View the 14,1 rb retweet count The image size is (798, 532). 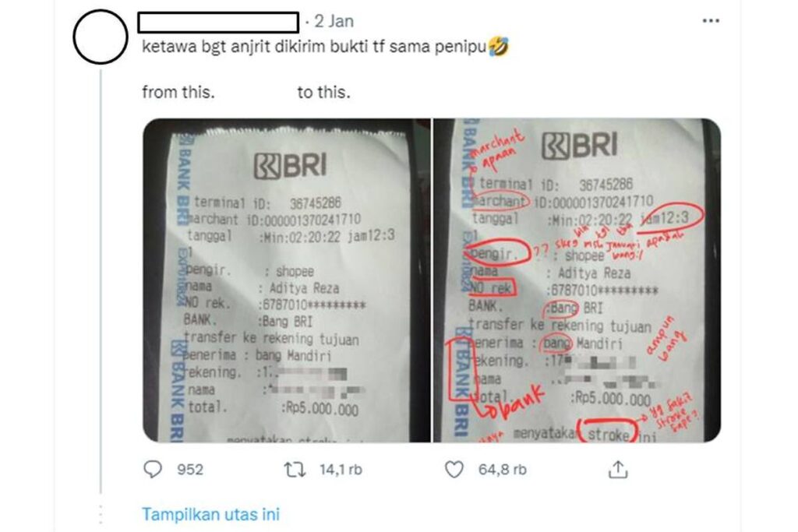(x=341, y=470)
